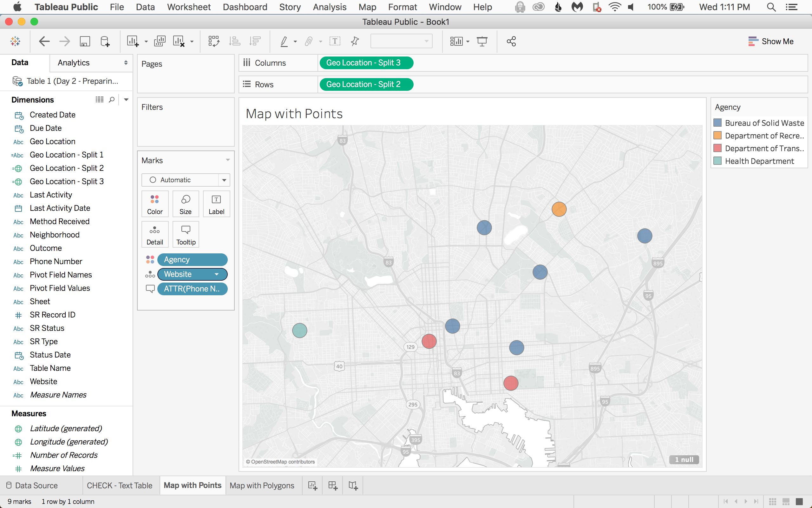Click the Show/Hide Cards icon
This screenshot has width=812, height=508.
[x=456, y=41]
